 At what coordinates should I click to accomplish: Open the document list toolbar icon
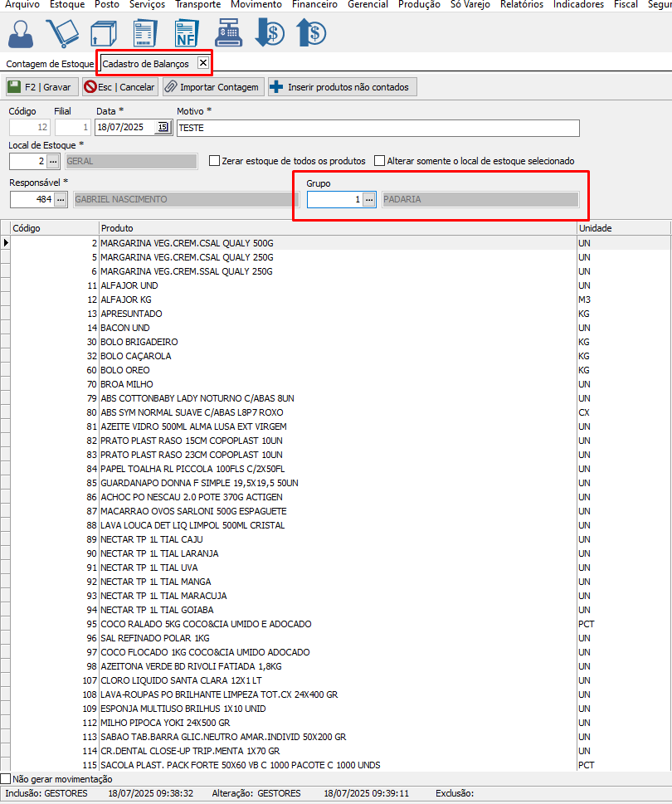point(144,33)
